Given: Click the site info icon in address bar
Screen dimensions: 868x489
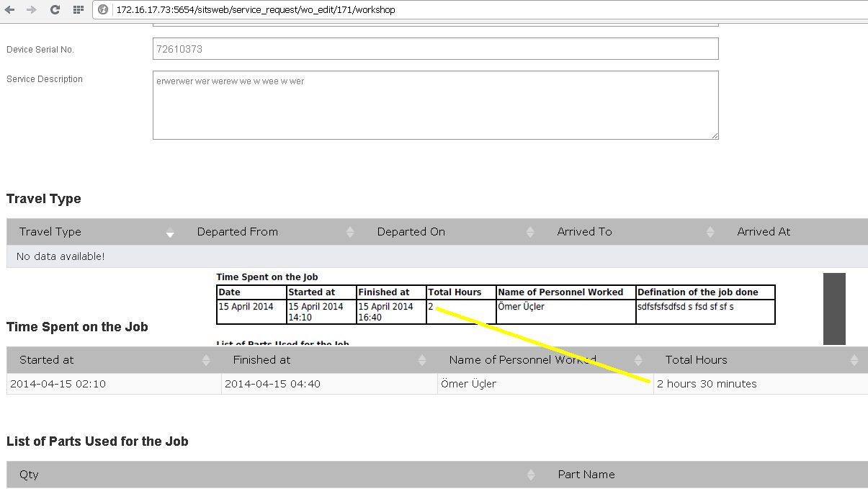Looking at the screenshot, I should coord(103,10).
